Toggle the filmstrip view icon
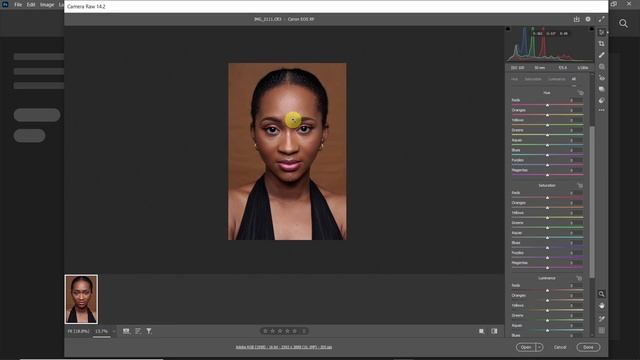This screenshot has height=360, width=640. click(x=127, y=331)
